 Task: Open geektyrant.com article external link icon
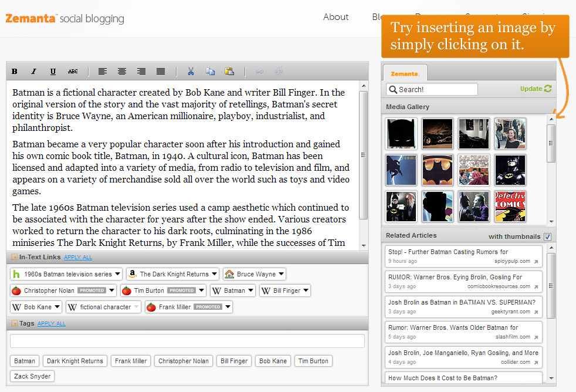tap(536, 312)
